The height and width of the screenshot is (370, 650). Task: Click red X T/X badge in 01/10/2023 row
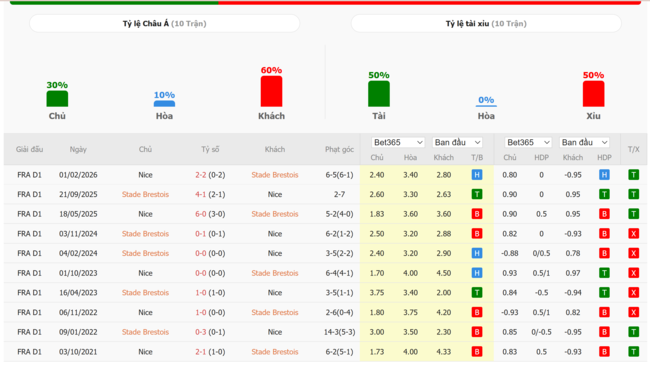coord(633,273)
